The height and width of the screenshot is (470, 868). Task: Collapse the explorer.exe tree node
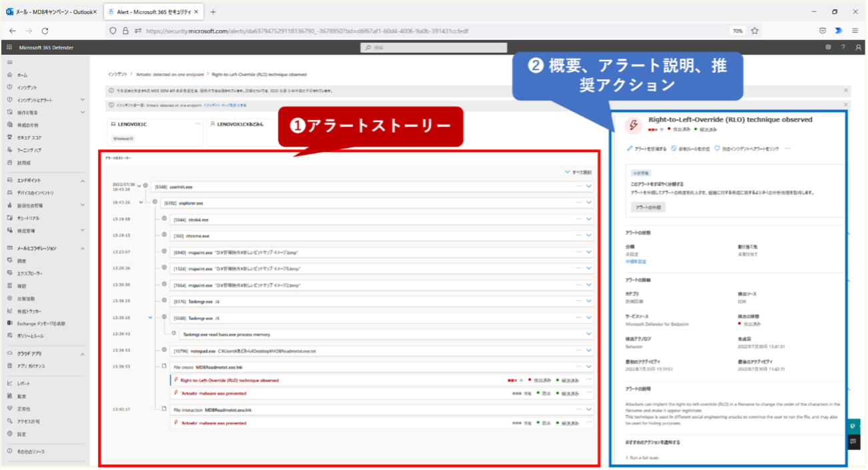point(141,201)
